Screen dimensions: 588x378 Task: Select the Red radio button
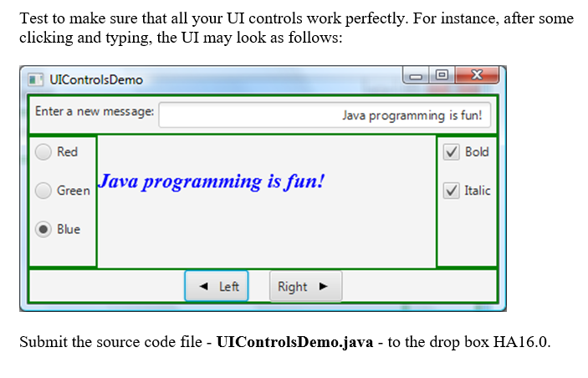coord(43,152)
